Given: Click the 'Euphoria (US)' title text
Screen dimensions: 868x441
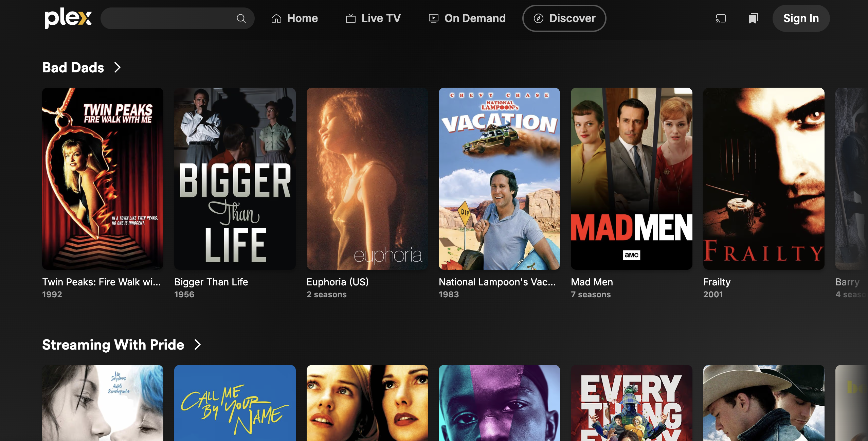Looking at the screenshot, I should tap(338, 282).
